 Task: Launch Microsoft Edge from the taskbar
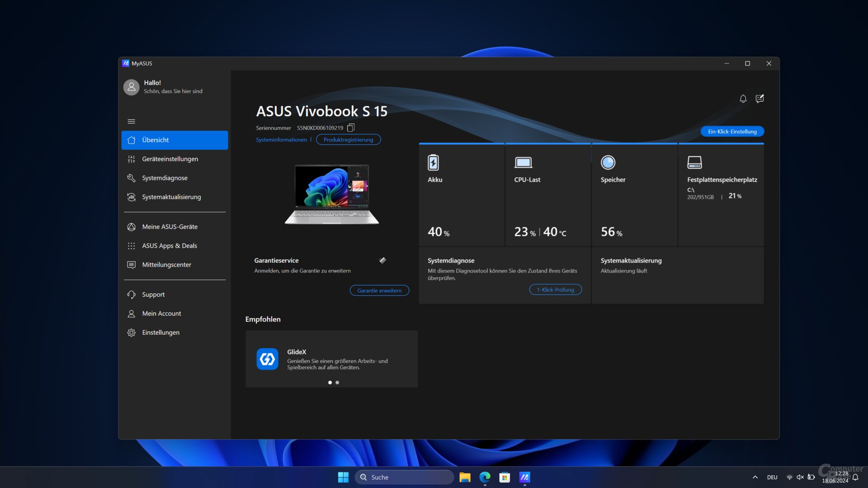[x=485, y=477]
